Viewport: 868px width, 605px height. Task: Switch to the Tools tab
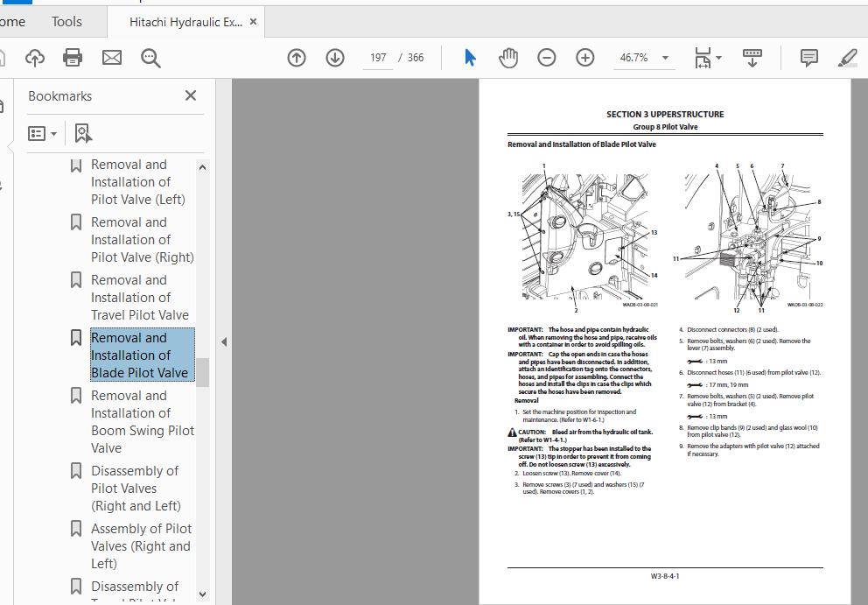click(66, 22)
